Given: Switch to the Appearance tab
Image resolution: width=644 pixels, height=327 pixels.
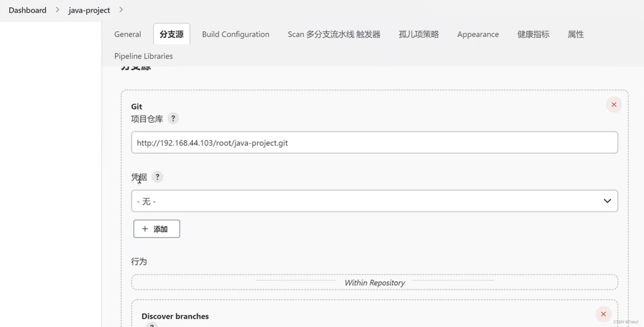Looking at the screenshot, I should coord(478,34).
